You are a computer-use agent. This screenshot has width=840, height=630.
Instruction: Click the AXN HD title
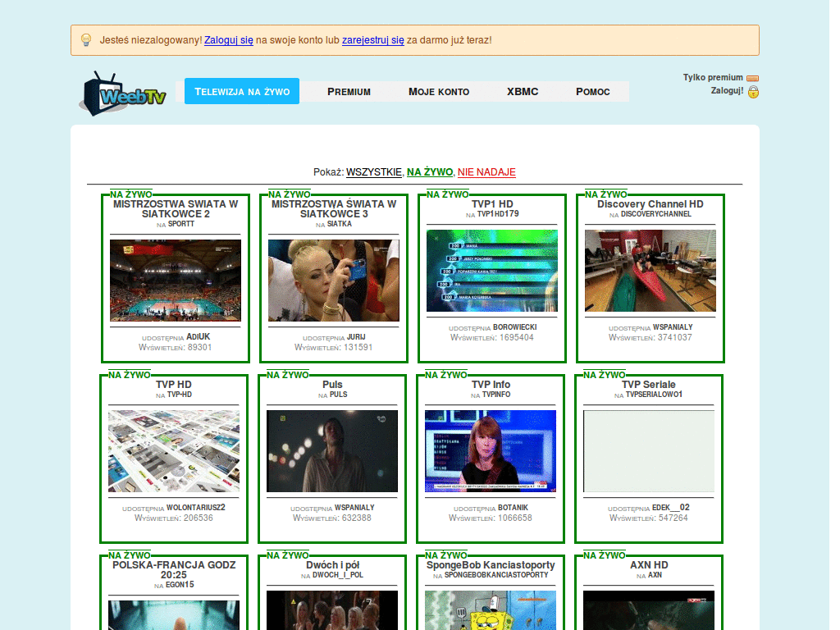pyautogui.click(x=649, y=565)
